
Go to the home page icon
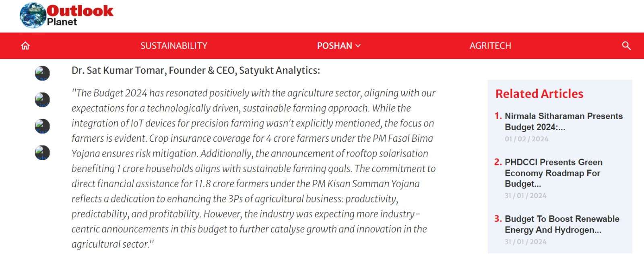coord(25,46)
